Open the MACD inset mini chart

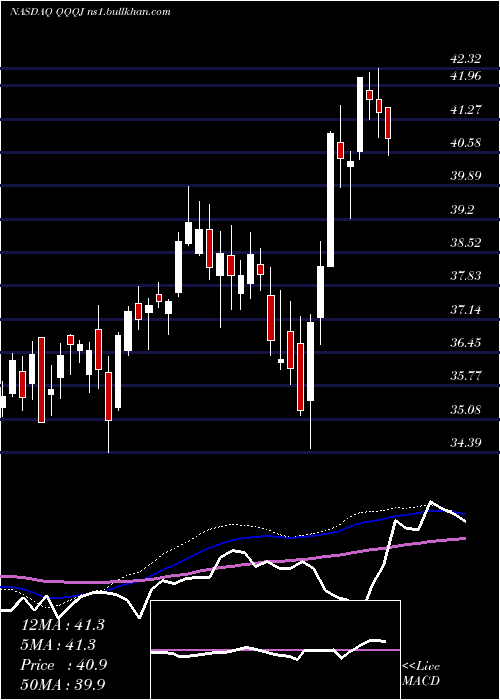tap(275, 650)
